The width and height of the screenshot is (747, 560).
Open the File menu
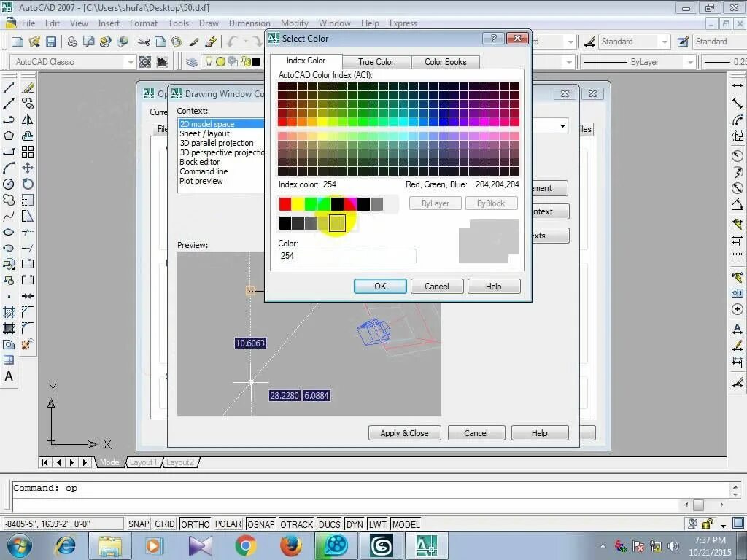pos(28,23)
